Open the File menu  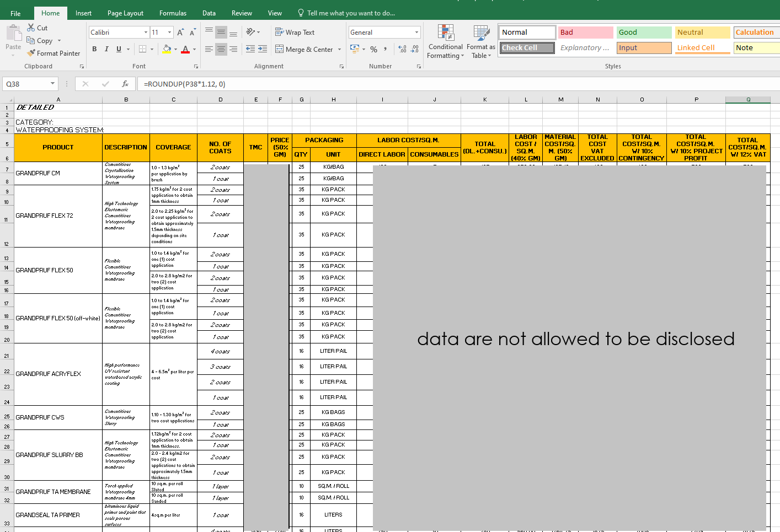(x=15, y=13)
